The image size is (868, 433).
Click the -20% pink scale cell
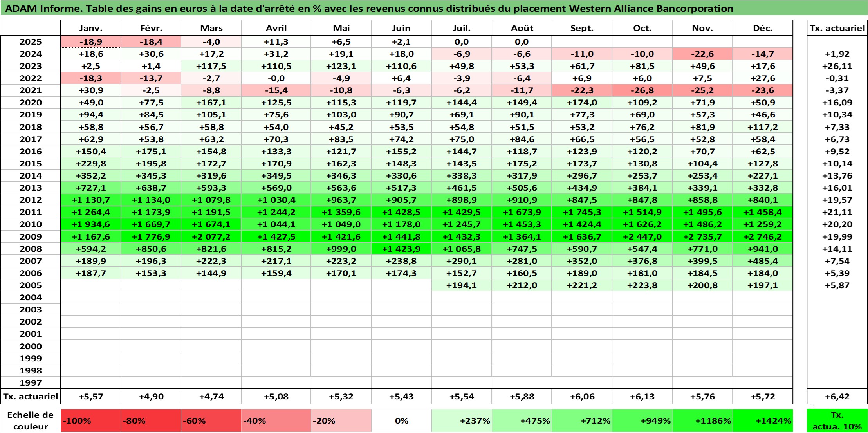(x=341, y=421)
